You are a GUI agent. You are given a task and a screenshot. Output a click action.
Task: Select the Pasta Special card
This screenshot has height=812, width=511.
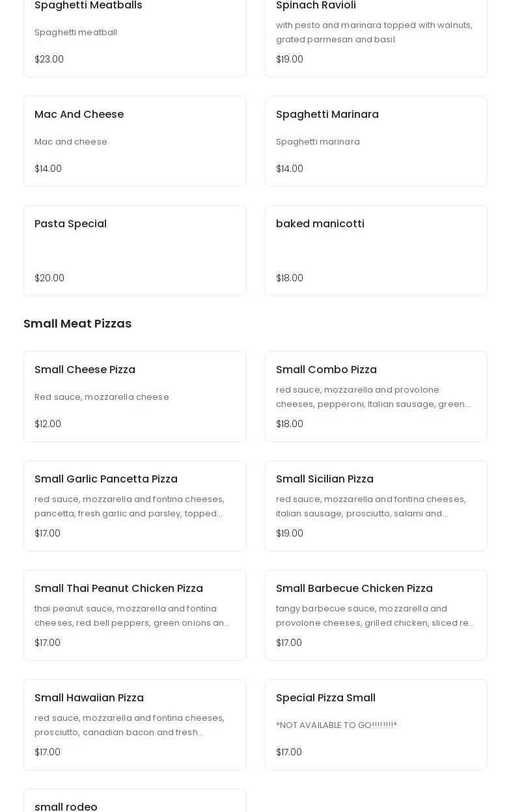135,251
